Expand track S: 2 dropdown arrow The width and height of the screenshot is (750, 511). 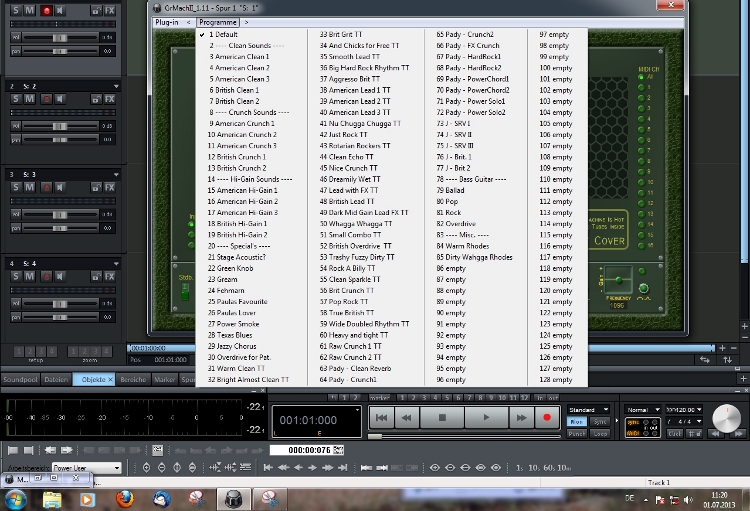coord(116,86)
